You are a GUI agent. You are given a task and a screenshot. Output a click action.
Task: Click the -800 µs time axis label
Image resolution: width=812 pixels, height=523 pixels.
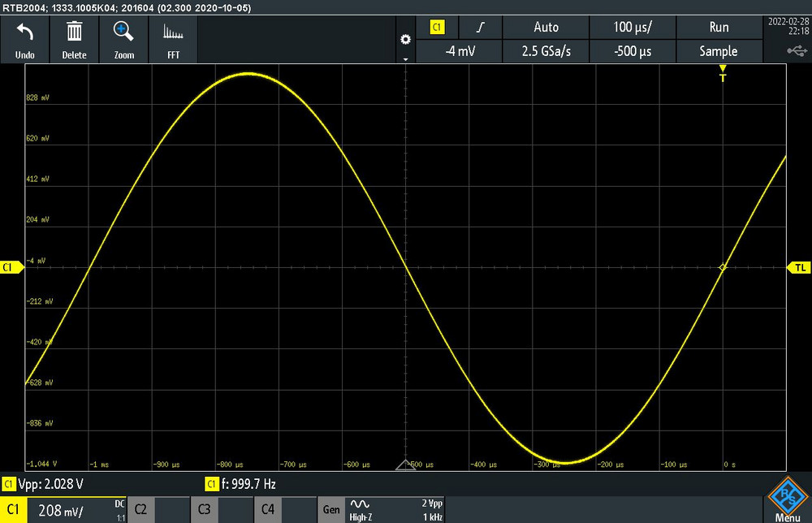(230, 465)
